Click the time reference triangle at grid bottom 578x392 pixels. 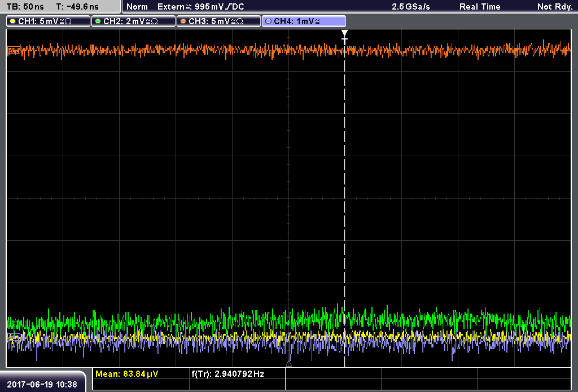[x=288, y=364]
